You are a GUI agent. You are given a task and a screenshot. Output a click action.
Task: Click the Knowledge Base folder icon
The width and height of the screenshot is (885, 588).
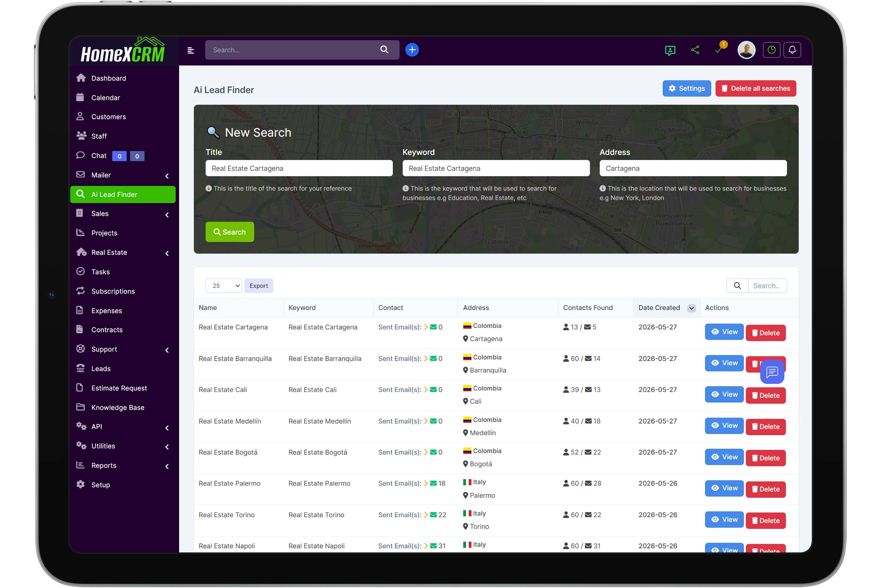pyautogui.click(x=81, y=407)
